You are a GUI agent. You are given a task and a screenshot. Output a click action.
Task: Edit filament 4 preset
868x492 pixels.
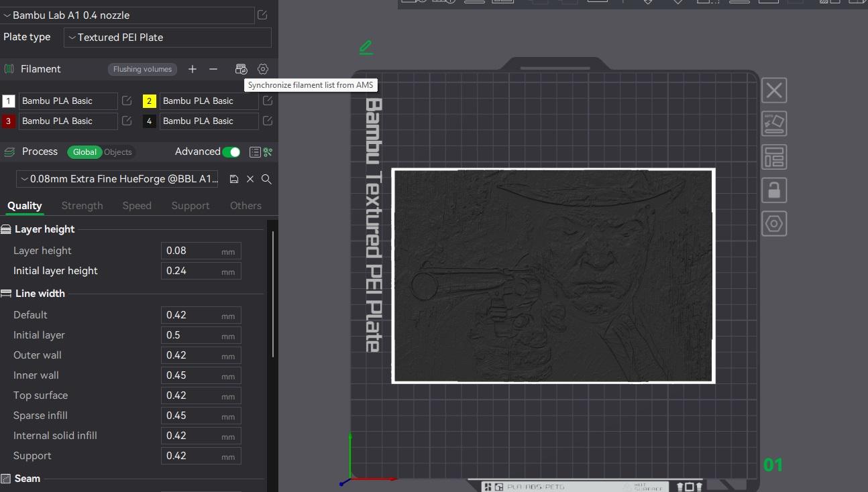[268, 121]
